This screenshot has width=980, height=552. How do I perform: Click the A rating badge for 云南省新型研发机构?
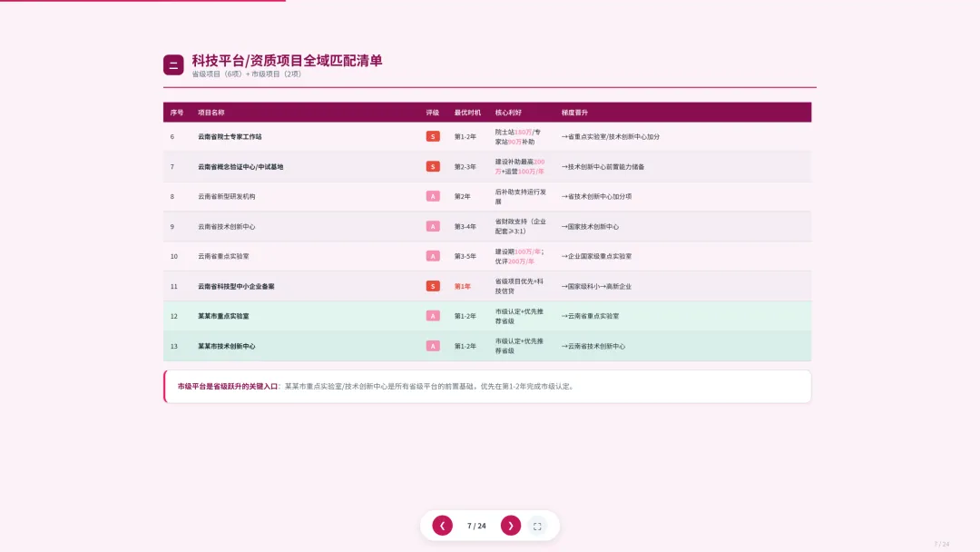point(433,196)
